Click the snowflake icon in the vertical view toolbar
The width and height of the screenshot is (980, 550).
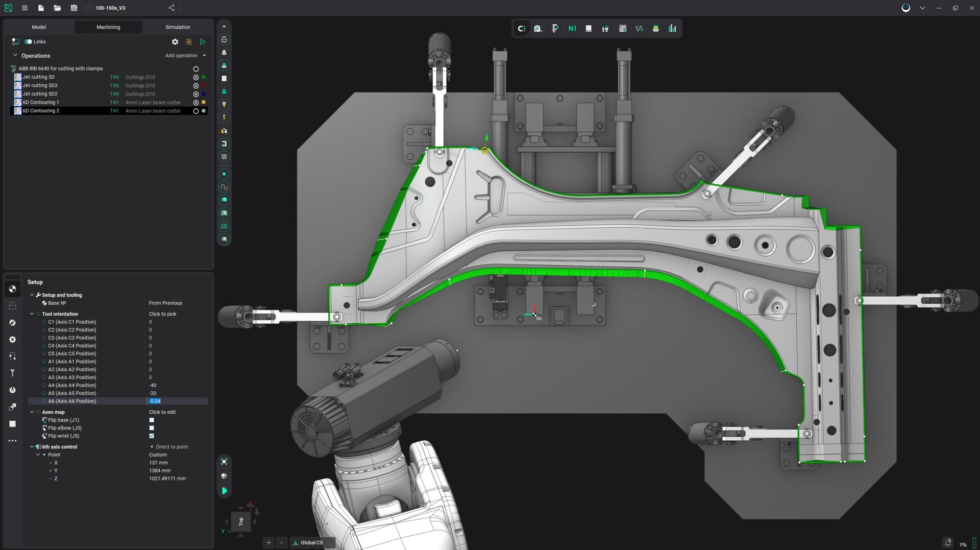point(224,157)
